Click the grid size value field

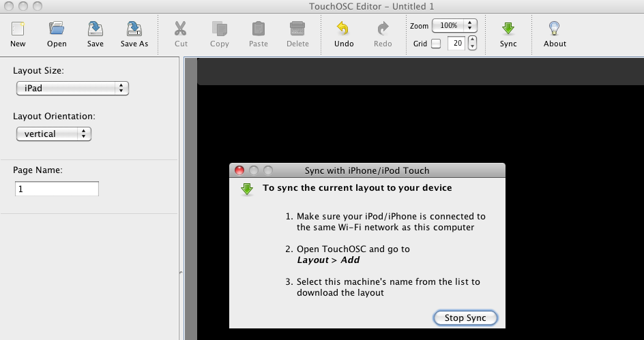(456, 44)
